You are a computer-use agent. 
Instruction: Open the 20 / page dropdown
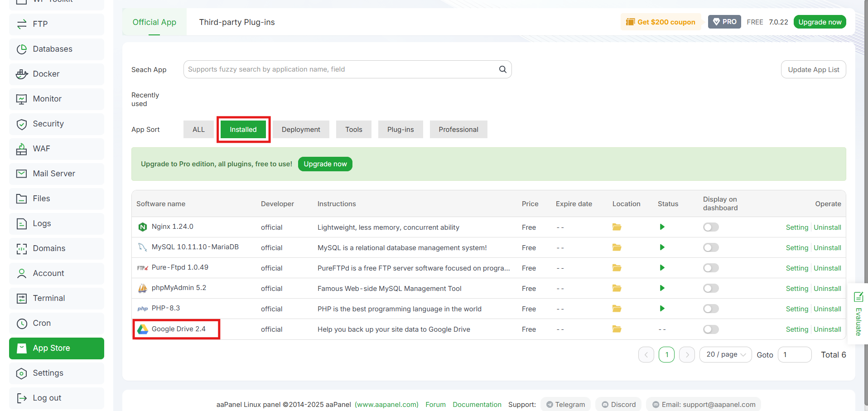tap(725, 354)
